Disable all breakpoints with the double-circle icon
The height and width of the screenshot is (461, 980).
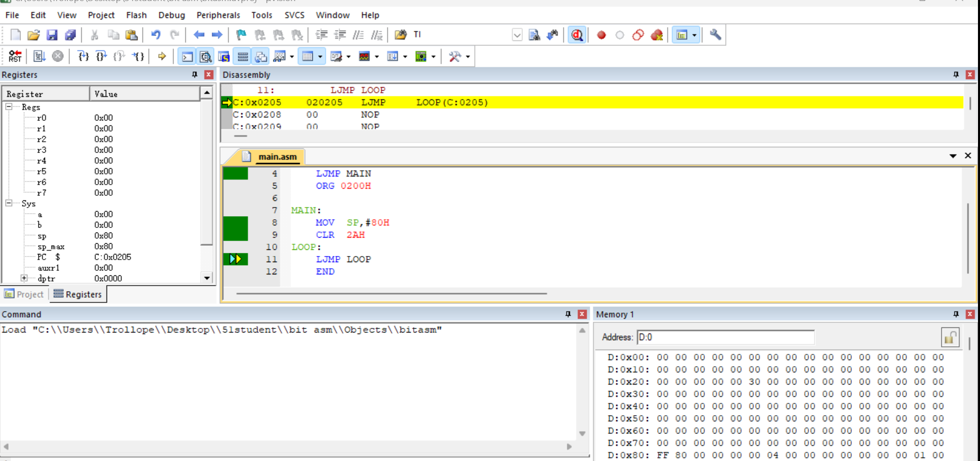click(638, 35)
